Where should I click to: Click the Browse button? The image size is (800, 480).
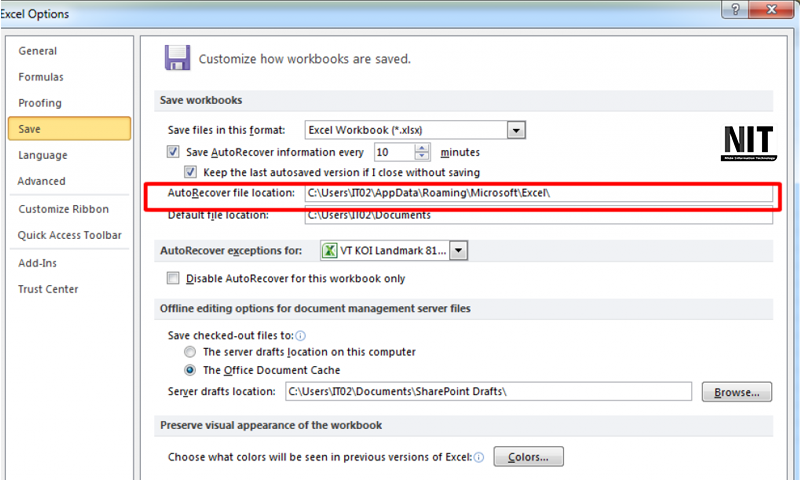click(x=736, y=392)
